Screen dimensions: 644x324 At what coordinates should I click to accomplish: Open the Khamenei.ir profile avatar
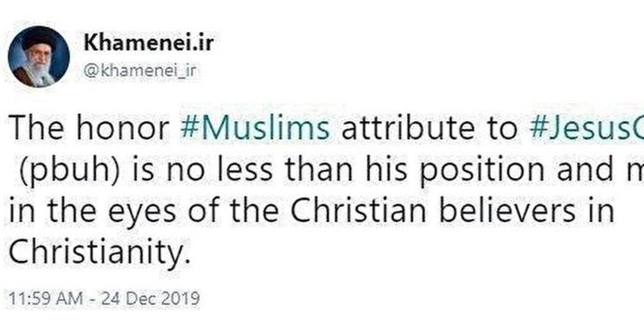point(39,57)
